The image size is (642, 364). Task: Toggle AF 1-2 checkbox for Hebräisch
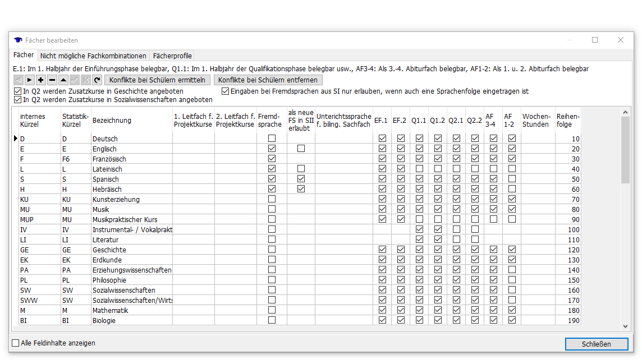coord(512,189)
